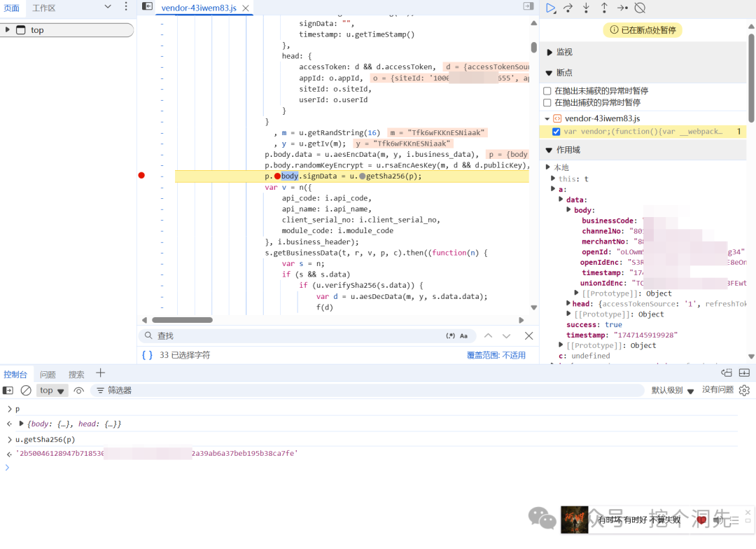Click the step over function call icon
Image resolution: width=756 pixels, height=549 pixels.
point(568,8)
